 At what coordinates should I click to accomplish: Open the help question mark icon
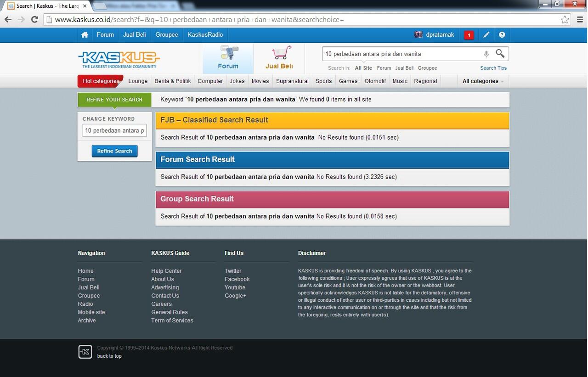coord(502,35)
